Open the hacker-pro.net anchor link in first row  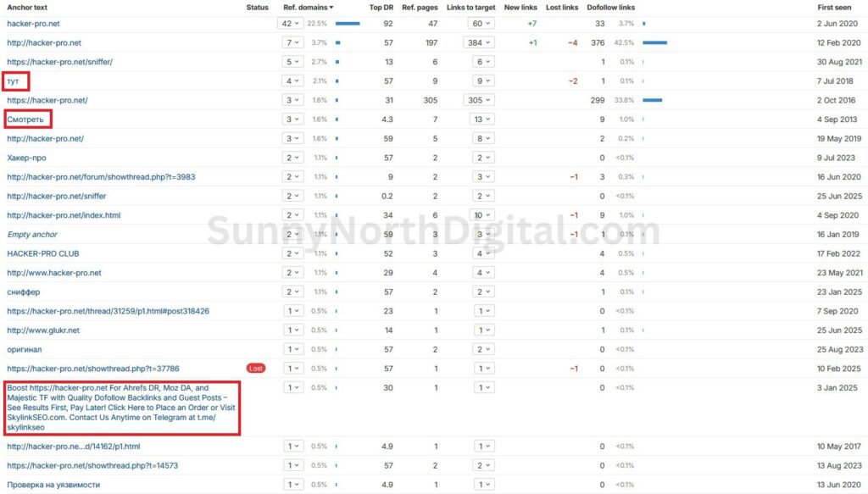(33, 24)
